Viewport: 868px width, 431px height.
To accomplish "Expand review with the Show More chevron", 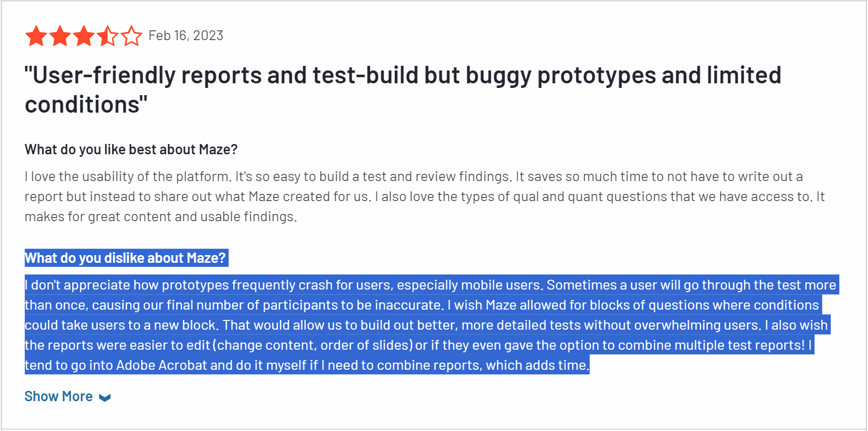I will 105,398.
